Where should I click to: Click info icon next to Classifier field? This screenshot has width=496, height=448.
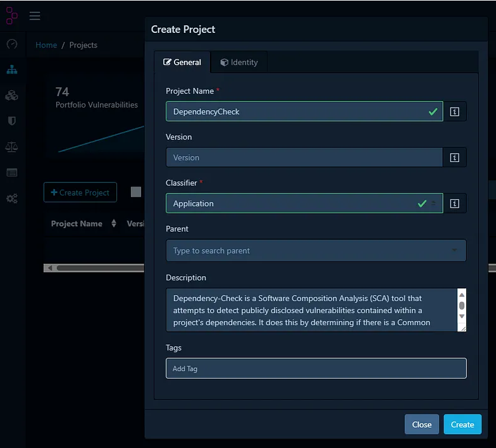[454, 204]
